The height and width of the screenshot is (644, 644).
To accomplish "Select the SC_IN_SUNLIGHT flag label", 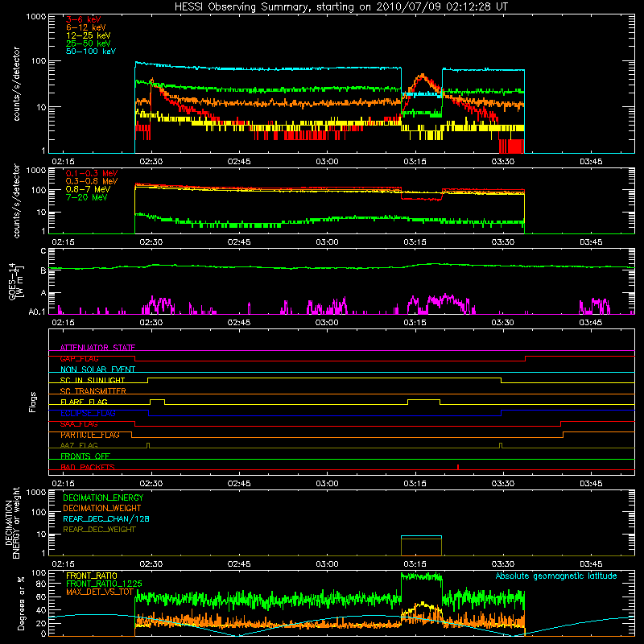I will pos(93,380).
